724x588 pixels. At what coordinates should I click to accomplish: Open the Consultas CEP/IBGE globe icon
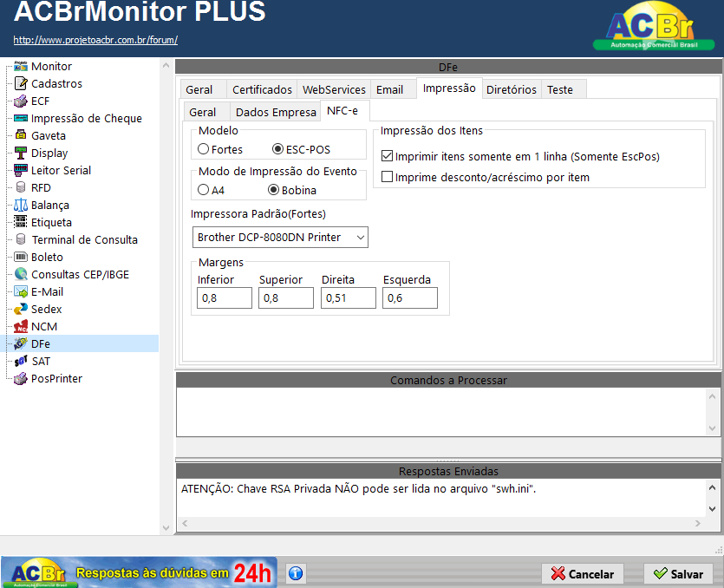[x=21, y=274]
